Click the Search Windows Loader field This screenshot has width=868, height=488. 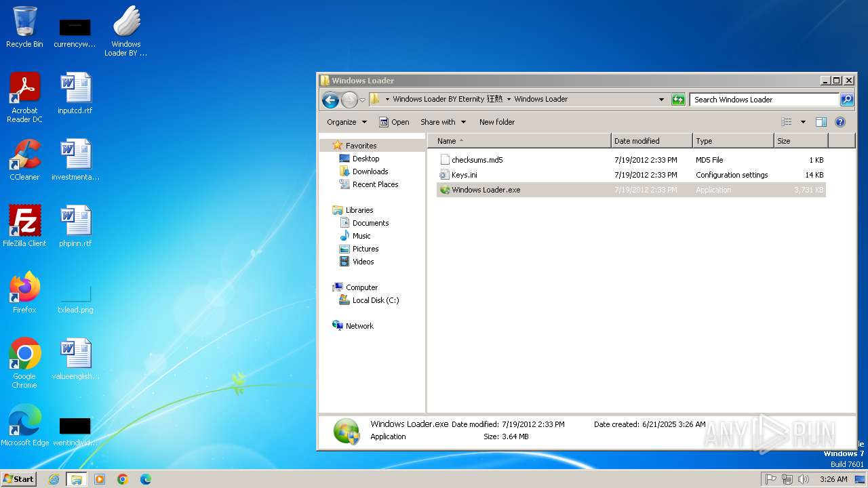click(765, 100)
